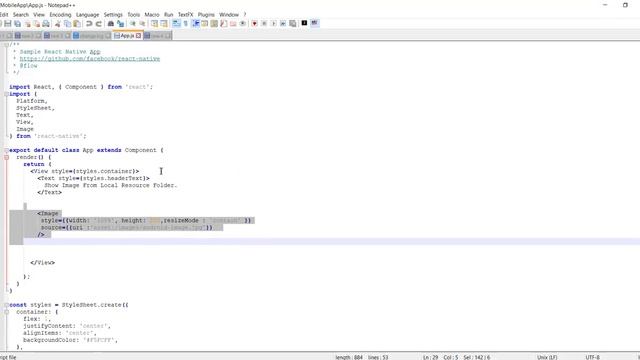Click the Cut scissors icon
The image size is (640, 360).
coord(58,24)
